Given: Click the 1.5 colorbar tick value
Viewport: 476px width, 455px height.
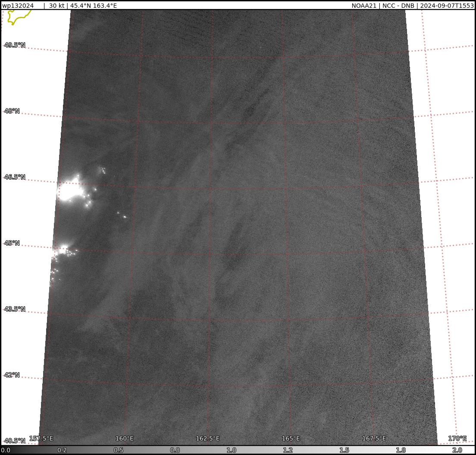Looking at the screenshot, I should point(344,450).
